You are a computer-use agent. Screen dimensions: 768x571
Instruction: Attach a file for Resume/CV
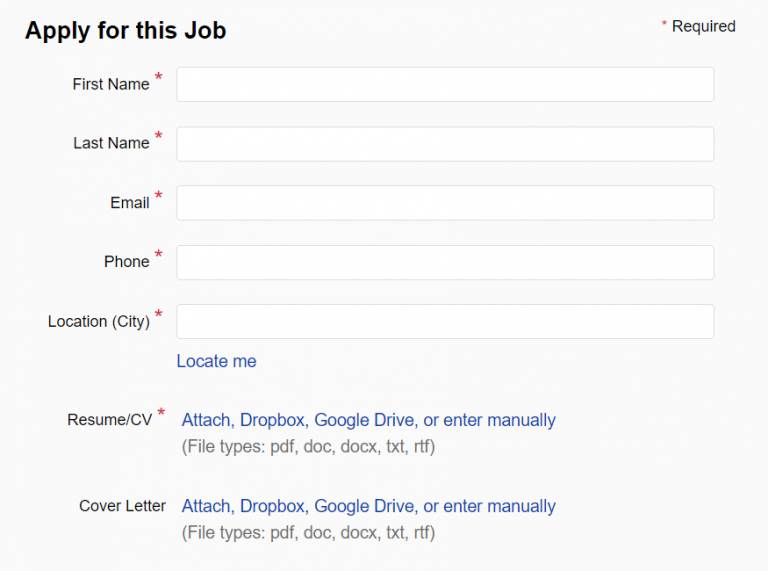pos(206,420)
